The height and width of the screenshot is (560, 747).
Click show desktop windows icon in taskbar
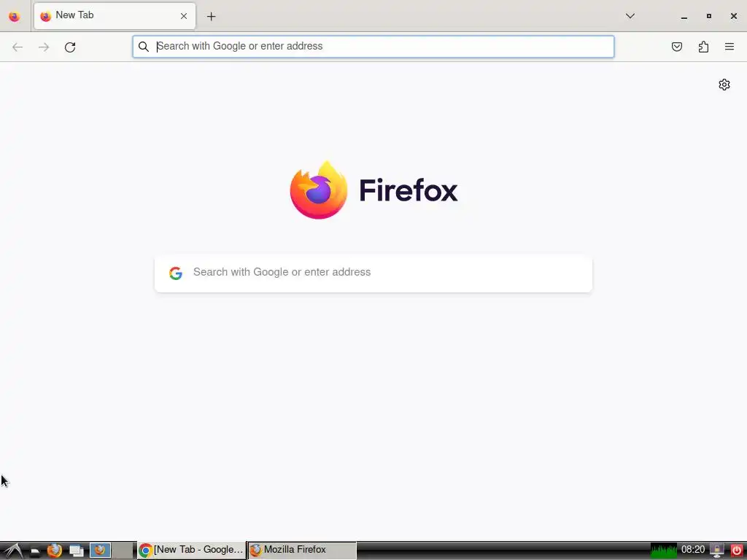coord(76,551)
